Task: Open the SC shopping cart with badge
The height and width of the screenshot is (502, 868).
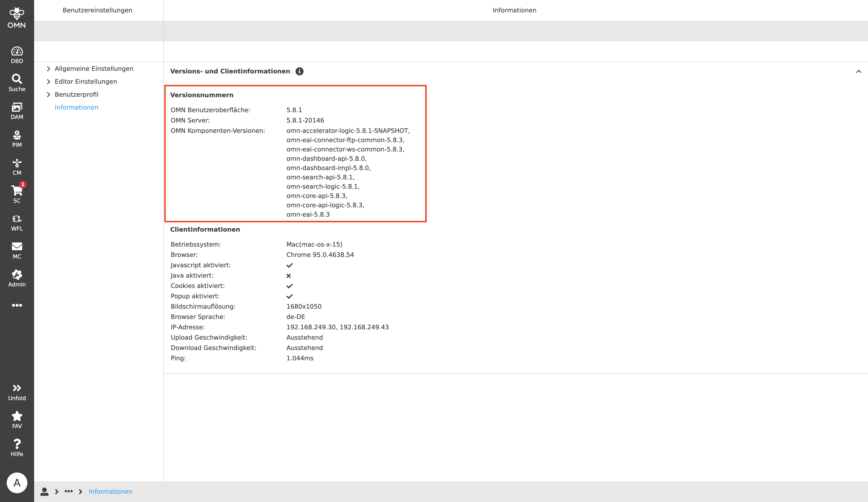Action: 17,194
